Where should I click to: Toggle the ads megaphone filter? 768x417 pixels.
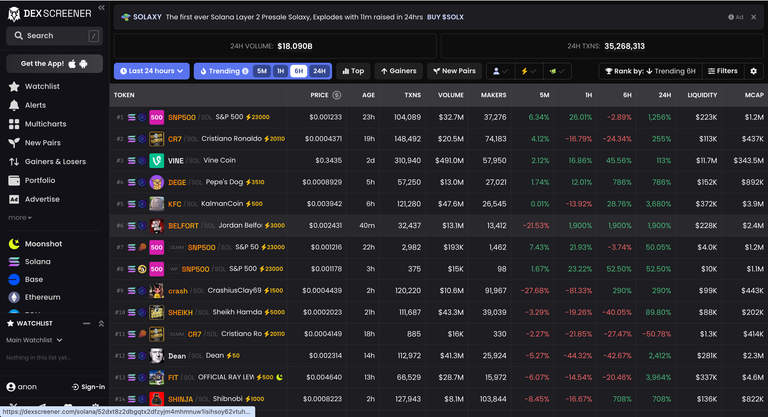pos(557,71)
